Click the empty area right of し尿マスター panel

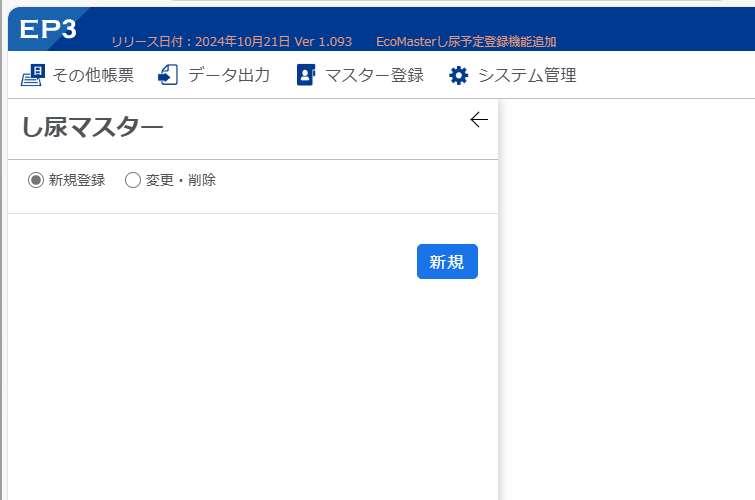coord(627,299)
